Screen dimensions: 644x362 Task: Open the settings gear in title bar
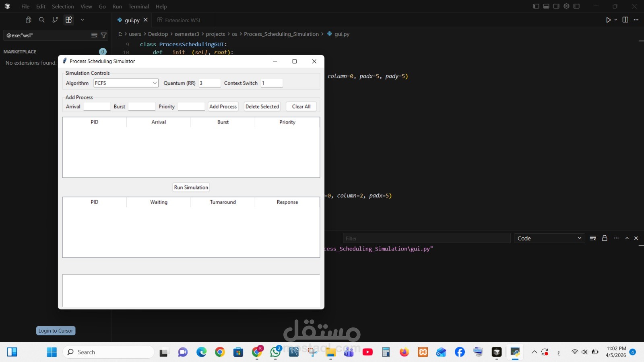(x=566, y=6)
